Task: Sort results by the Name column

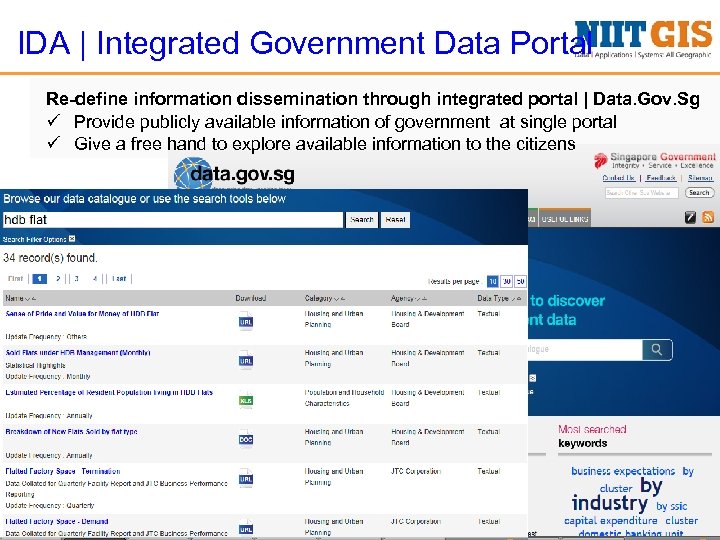Action: point(21,298)
